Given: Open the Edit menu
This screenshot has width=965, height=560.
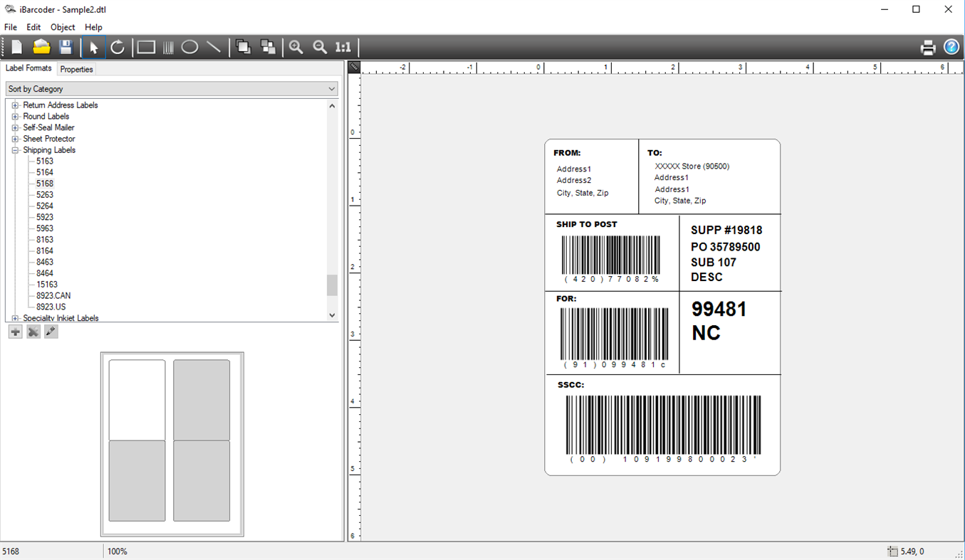Looking at the screenshot, I should click(33, 27).
